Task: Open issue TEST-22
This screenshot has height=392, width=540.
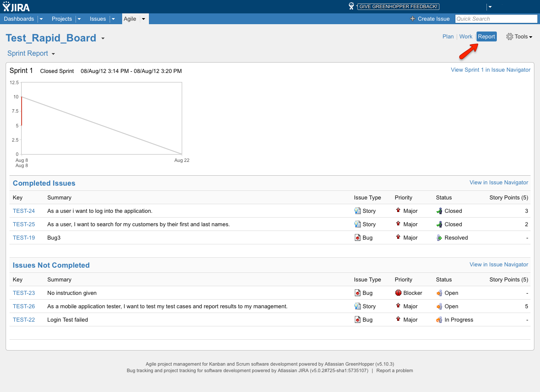Action: point(24,320)
